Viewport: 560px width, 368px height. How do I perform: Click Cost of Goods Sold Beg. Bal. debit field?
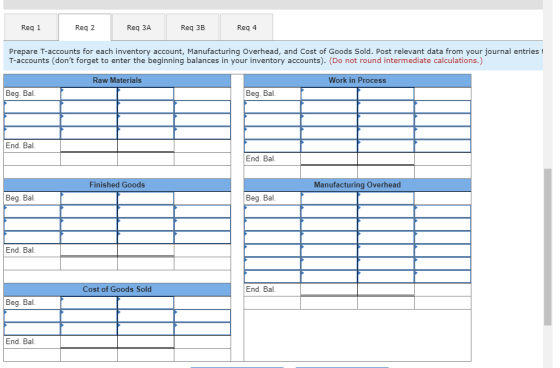[x=89, y=303]
